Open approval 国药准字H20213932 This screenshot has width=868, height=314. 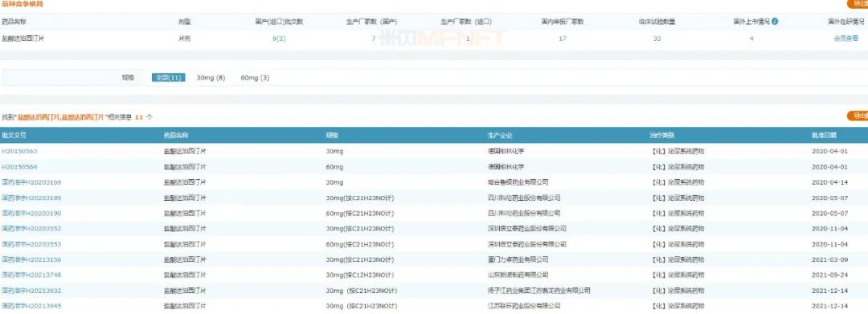pyautogui.click(x=31, y=290)
